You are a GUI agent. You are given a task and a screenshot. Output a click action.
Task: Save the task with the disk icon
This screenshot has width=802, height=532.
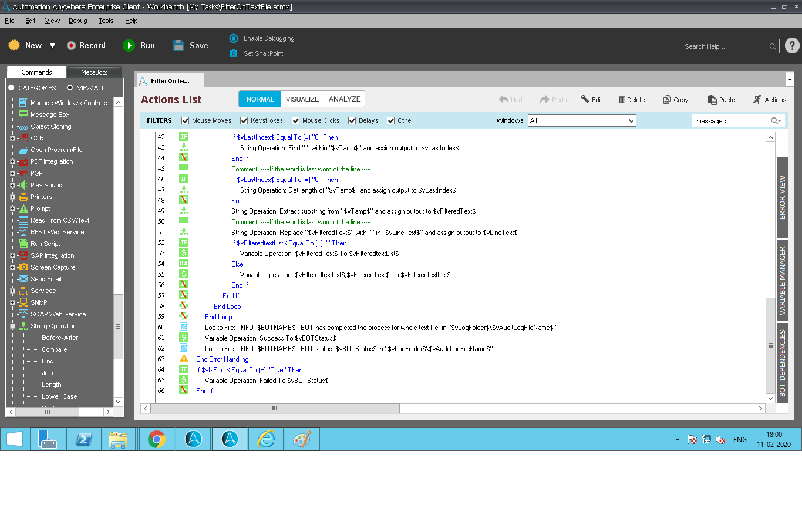click(x=178, y=45)
